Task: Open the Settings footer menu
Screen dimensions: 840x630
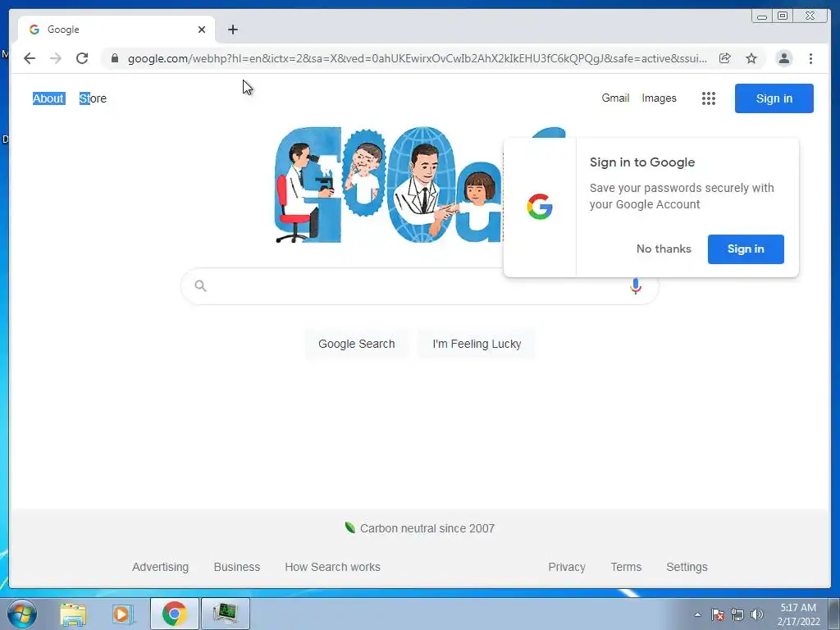Action: 687,567
